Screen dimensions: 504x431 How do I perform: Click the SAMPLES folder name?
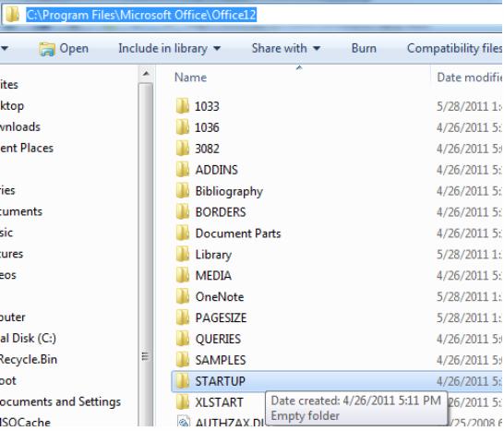pyautogui.click(x=221, y=360)
